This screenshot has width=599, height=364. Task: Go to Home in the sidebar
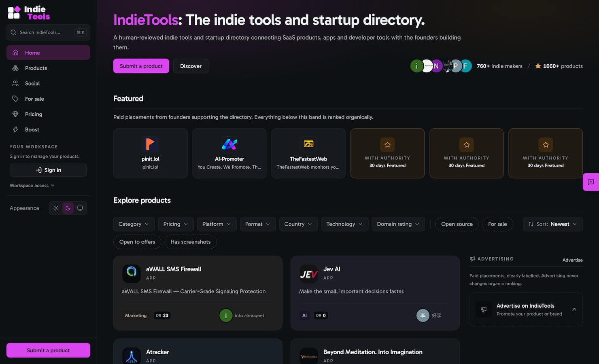pyautogui.click(x=48, y=53)
